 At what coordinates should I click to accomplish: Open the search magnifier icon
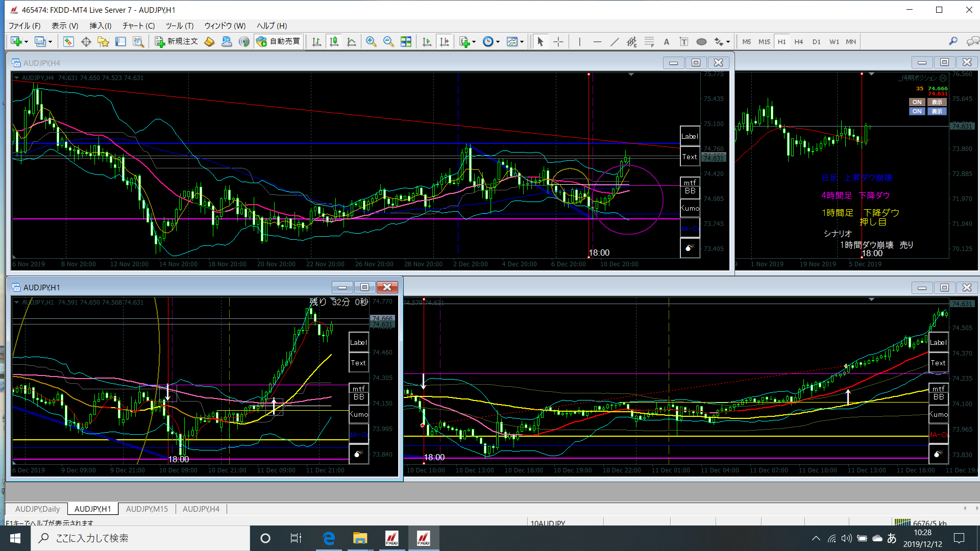pos(953,41)
